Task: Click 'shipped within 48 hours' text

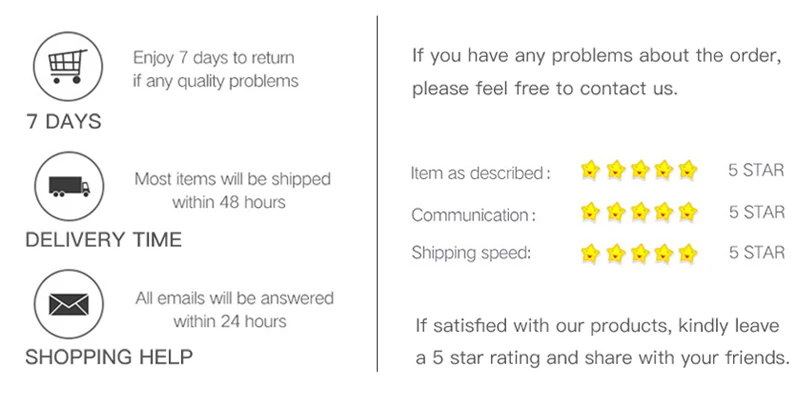Action: 251,190
